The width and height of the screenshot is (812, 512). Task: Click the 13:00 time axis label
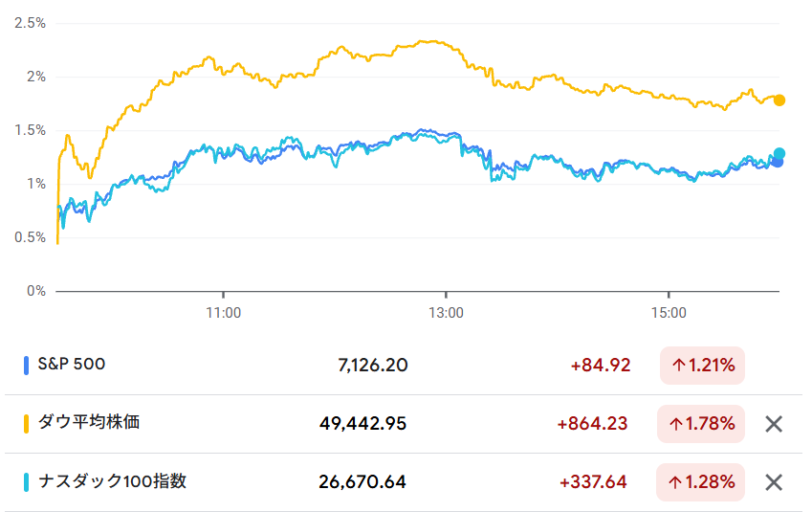coord(447,312)
